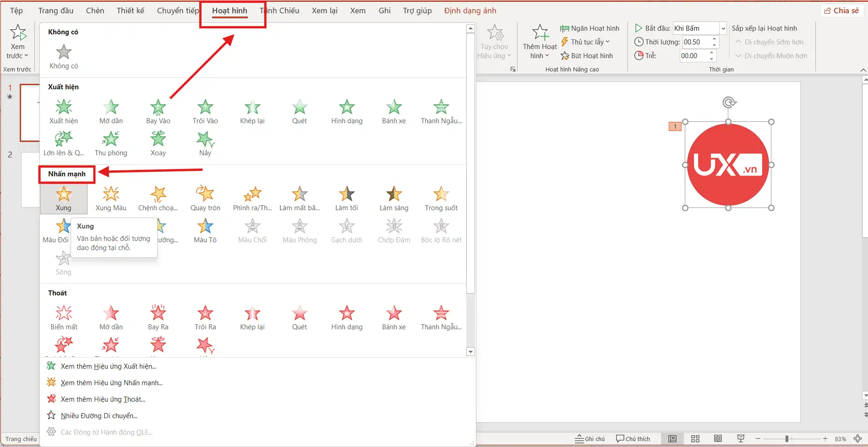
Task: Open Bút Hoạt hình painter tool
Action: point(587,56)
